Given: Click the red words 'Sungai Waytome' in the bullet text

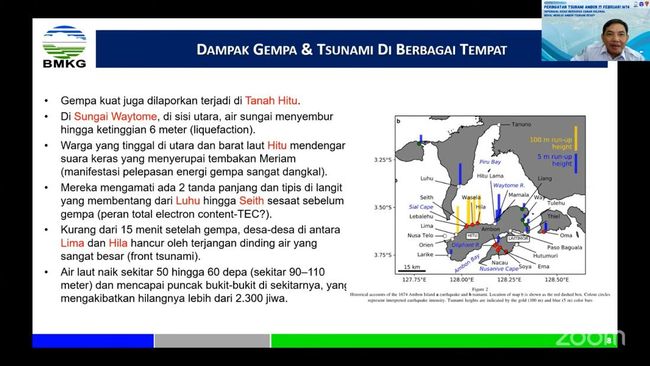Looking at the screenshot, I should [x=115, y=116].
